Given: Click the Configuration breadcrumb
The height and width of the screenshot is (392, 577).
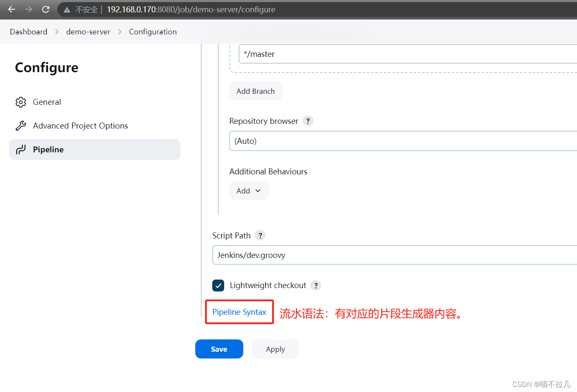Looking at the screenshot, I should pos(153,32).
